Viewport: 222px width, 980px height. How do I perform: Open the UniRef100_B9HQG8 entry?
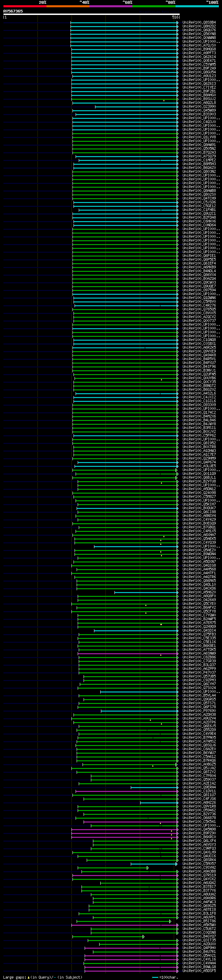coord(199,49)
